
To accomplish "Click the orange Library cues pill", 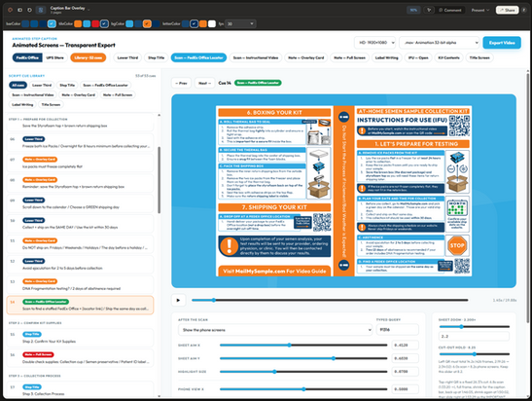I will pos(89,57).
